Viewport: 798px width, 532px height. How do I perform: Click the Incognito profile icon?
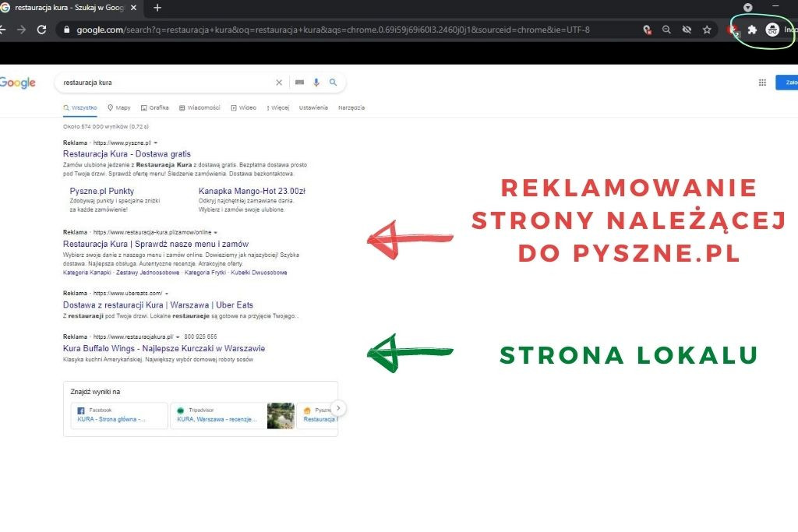[x=772, y=30]
